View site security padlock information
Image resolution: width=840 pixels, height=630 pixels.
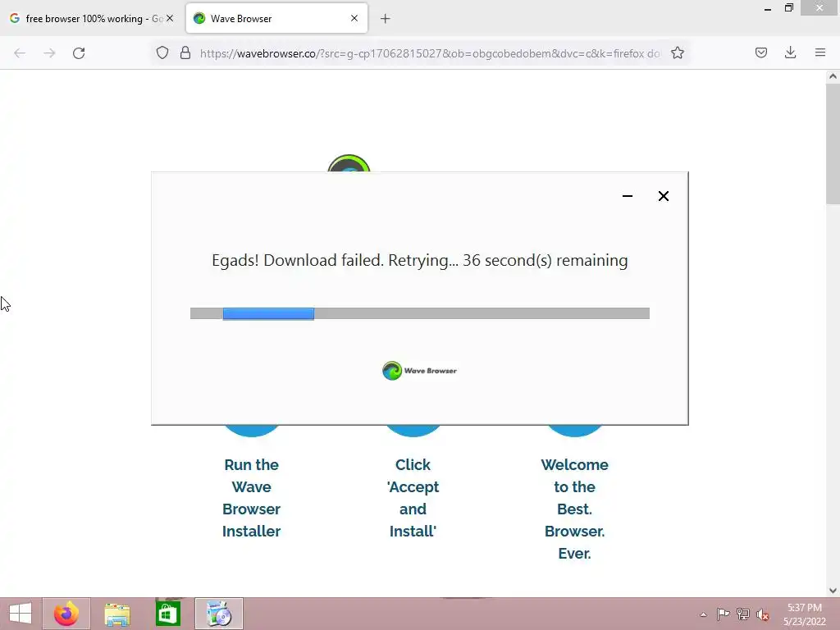[x=185, y=52]
